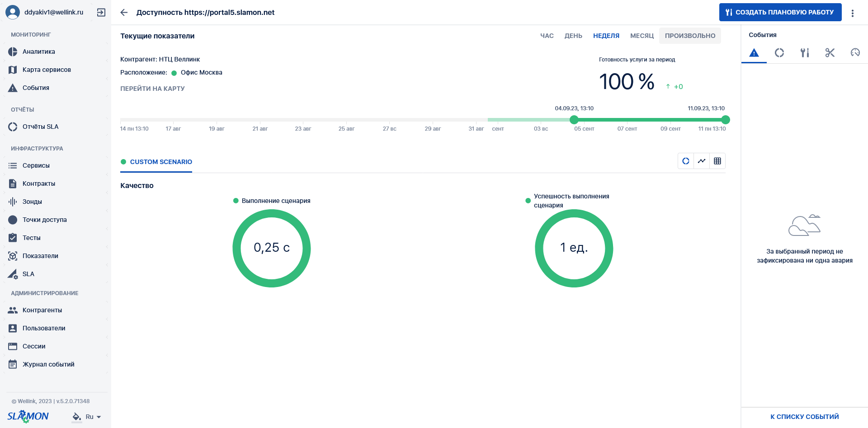Show status-change events tab with circle icon
The image size is (868, 428).
[x=779, y=53]
